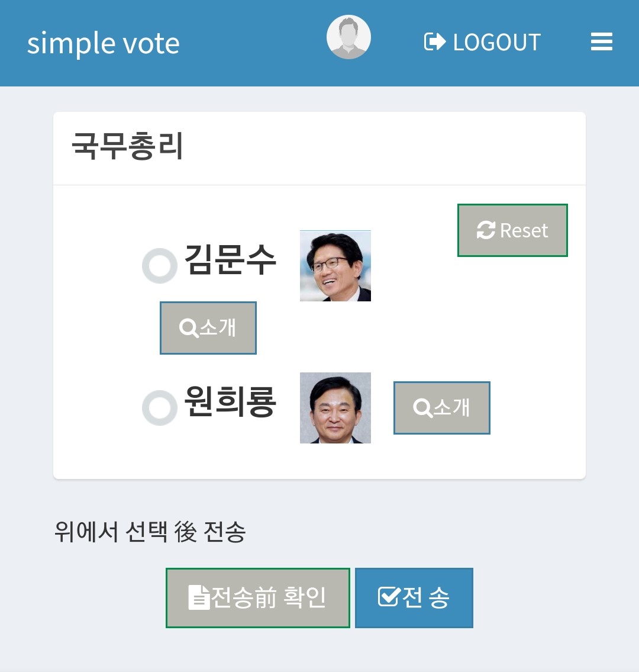Click the document icon on 전송前 확인
Image resolution: width=639 pixels, height=672 pixels.
(x=199, y=597)
